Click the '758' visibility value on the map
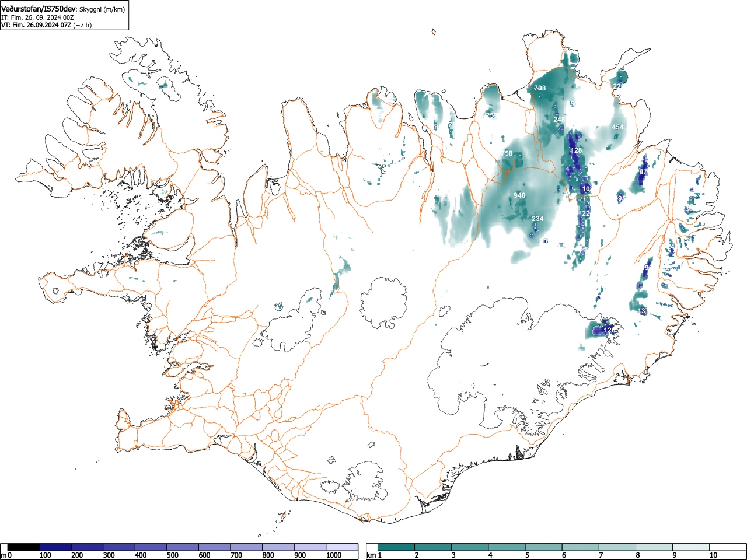This screenshot has height=560, width=747. tap(507, 153)
